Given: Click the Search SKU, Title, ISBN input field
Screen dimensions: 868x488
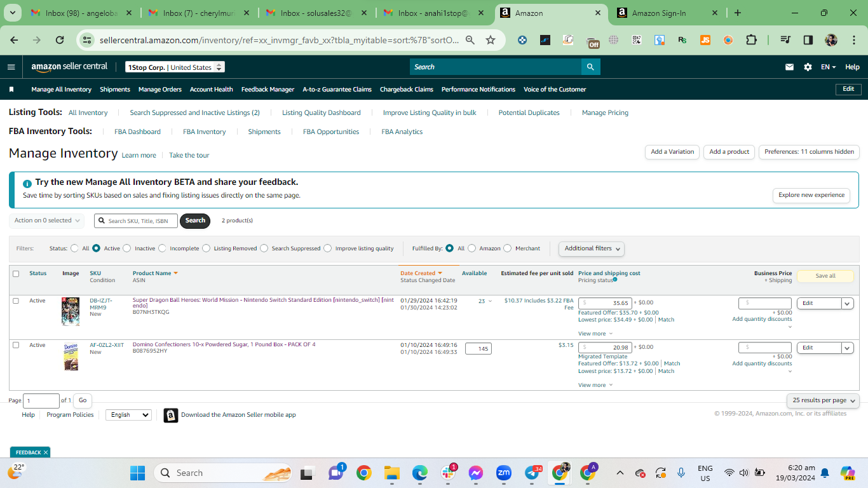Looking at the screenshot, I should (x=136, y=220).
